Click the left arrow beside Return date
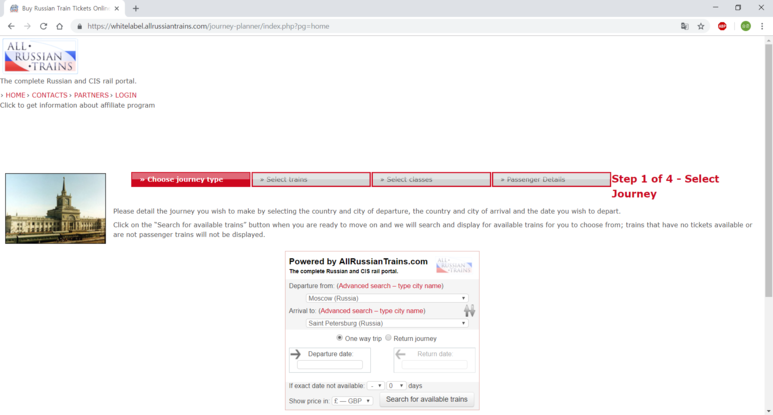 [x=400, y=354]
